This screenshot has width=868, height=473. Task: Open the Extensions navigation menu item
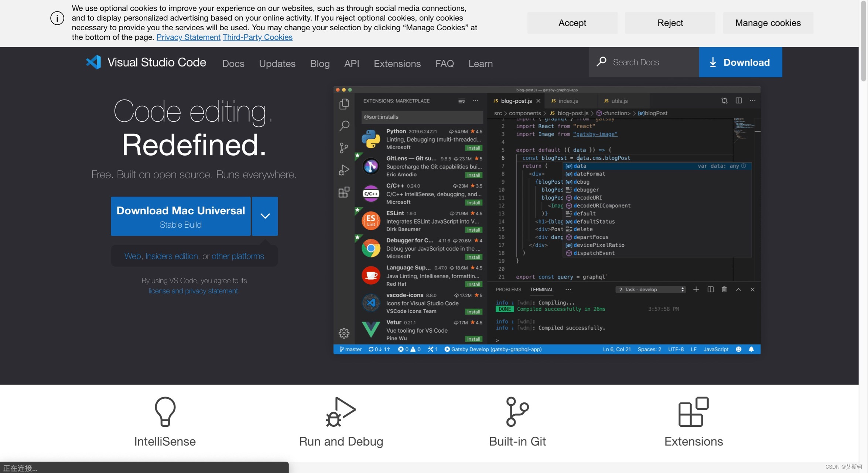[397, 64]
